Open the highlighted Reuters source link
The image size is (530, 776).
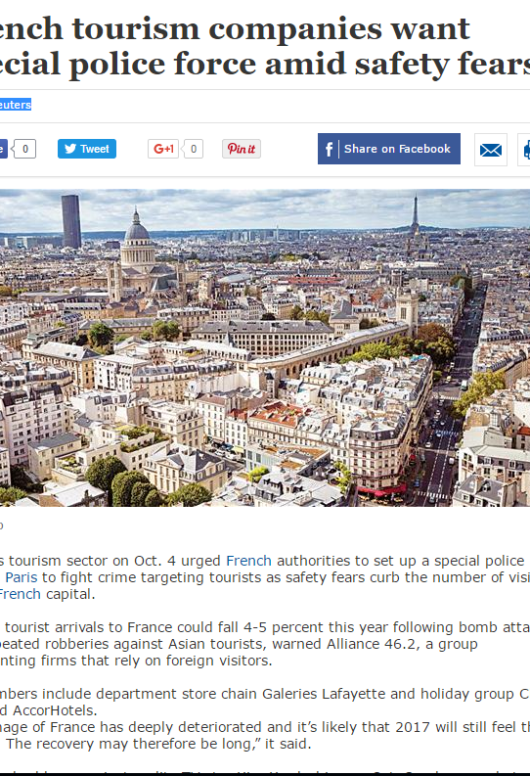pos(15,104)
